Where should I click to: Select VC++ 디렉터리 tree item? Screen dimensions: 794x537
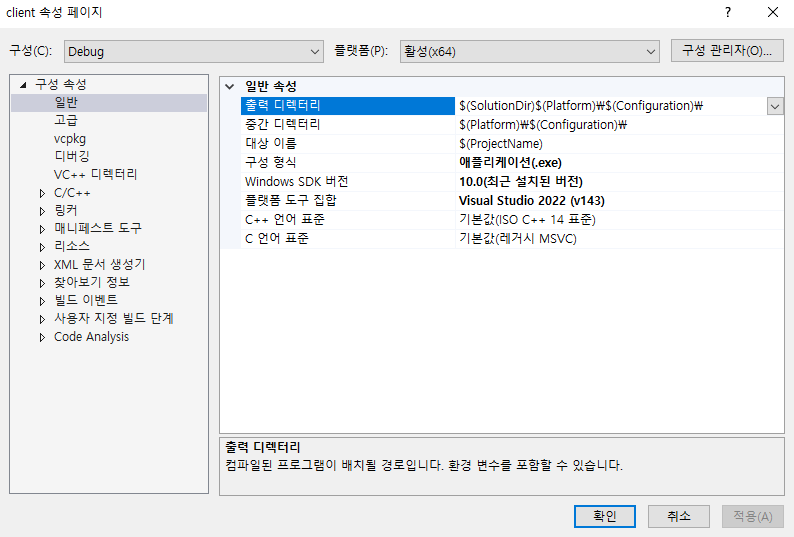click(96, 175)
